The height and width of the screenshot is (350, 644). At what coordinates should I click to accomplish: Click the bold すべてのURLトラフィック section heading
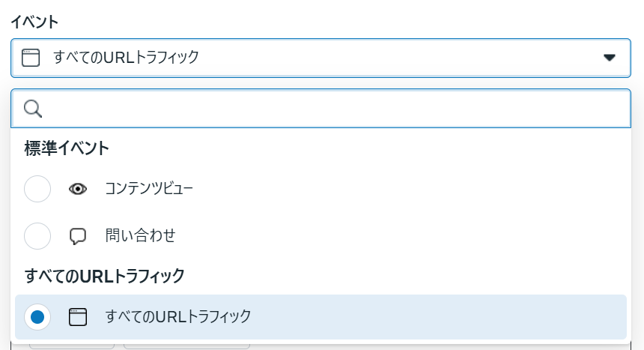[x=104, y=276]
